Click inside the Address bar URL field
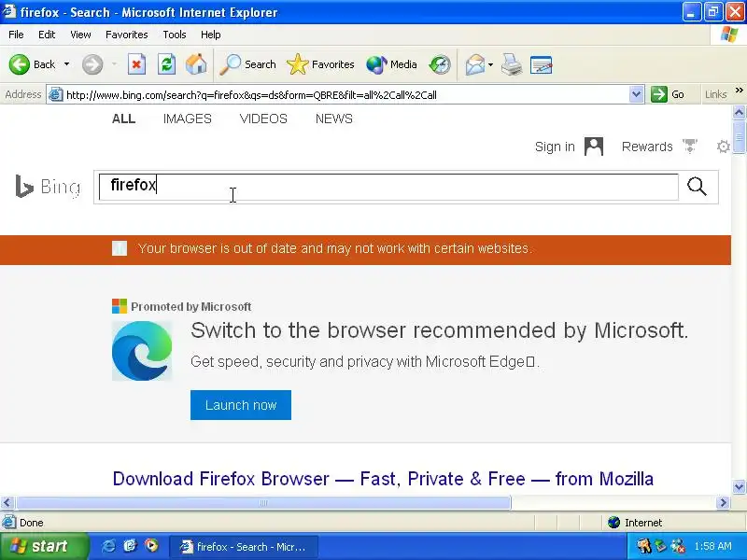The image size is (747, 560). click(345, 95)
